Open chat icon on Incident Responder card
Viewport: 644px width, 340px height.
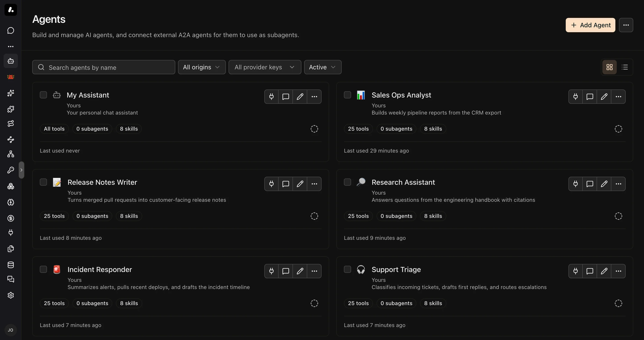pos(286,271)
